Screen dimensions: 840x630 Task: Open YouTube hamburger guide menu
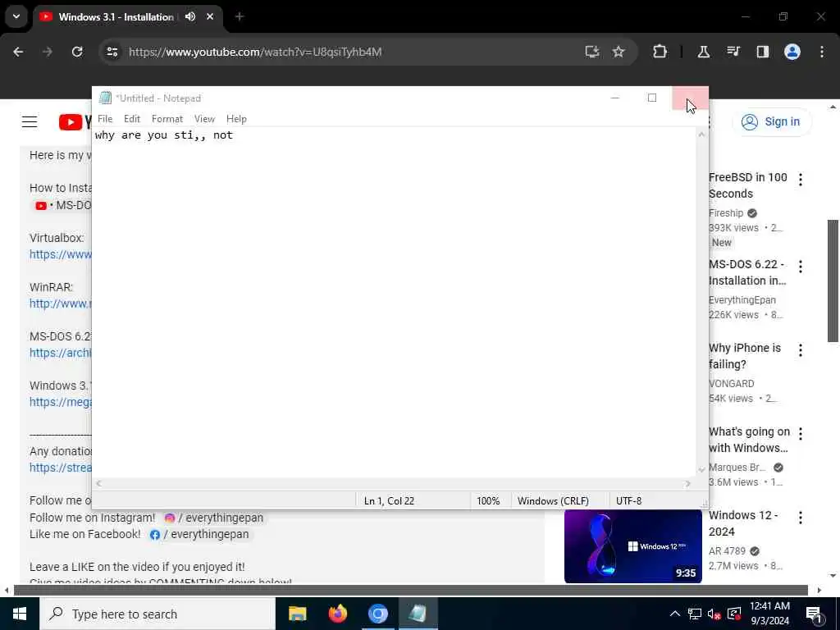(x=30, y=121)
